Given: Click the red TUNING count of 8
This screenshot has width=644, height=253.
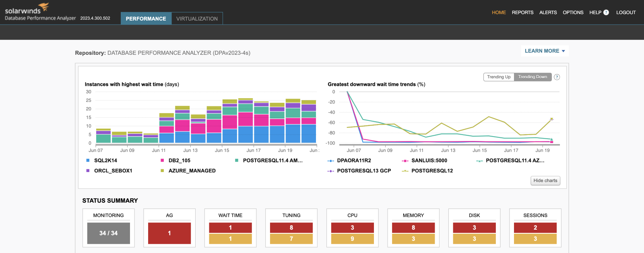Looking at the screenshot, I should (291, 228).
